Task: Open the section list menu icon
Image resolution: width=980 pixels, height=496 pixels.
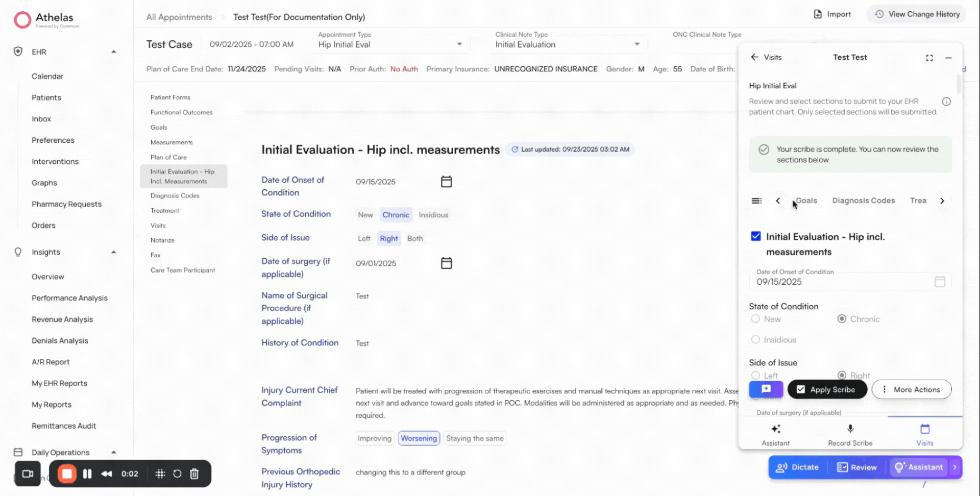Action: tap(756, 201)
